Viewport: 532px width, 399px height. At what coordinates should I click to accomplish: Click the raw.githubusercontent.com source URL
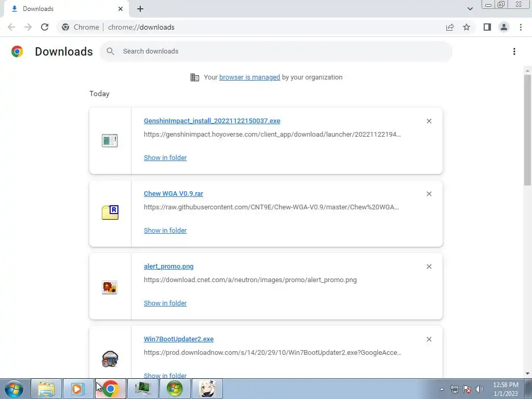pyautogui.click(x=271, y=207)
